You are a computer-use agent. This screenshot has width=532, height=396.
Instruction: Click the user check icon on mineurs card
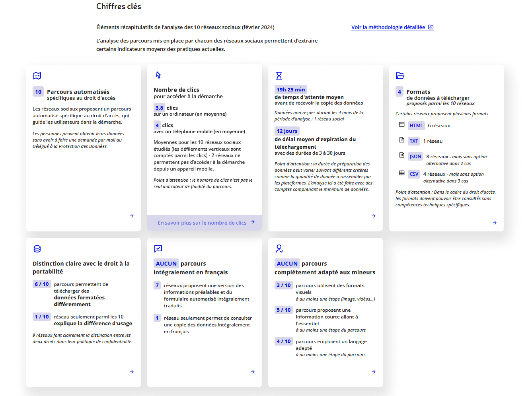tap(279, 249)
